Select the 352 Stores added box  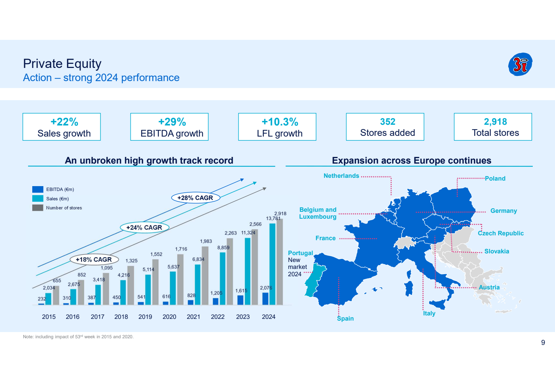point(385,127)
